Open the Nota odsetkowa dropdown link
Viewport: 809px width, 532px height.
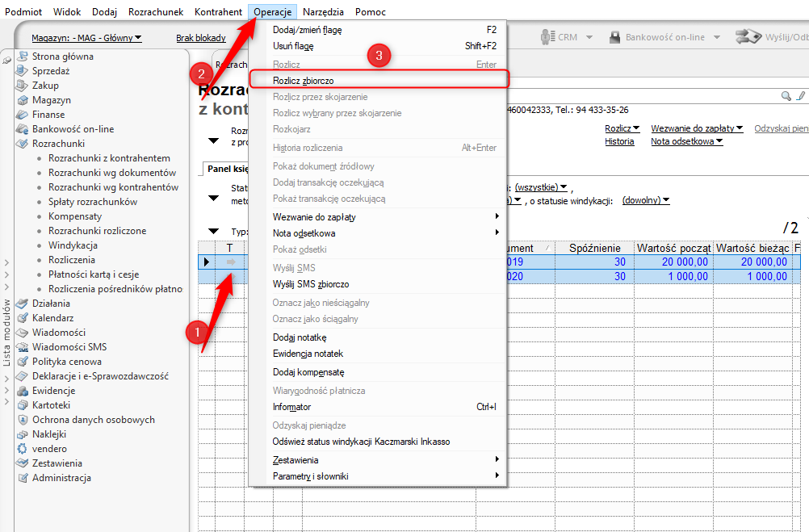(x=687, y=141)
